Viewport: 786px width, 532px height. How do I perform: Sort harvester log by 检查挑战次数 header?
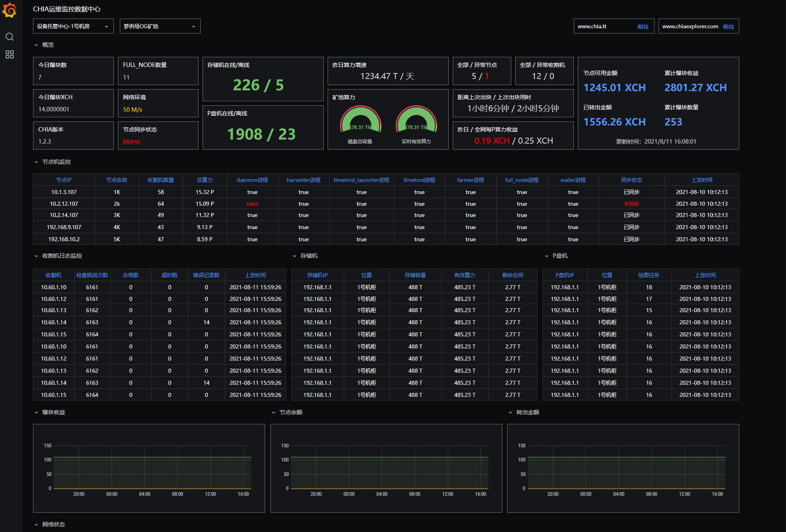(92, 275)
